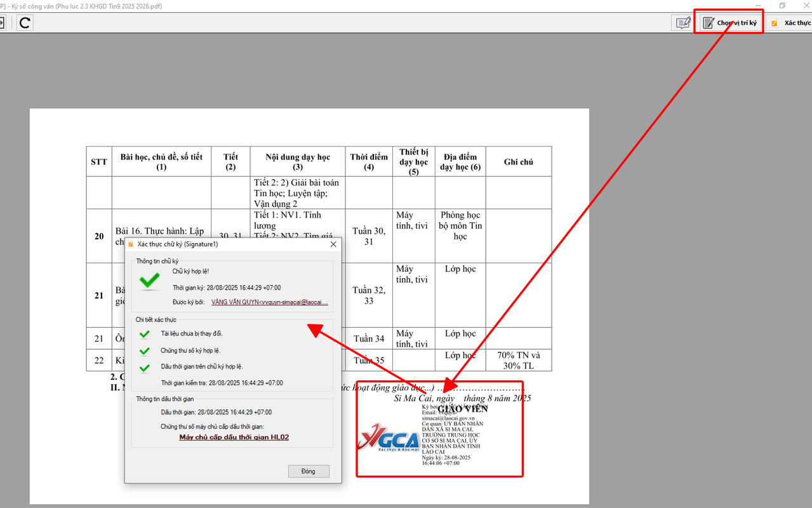This screenshot has height=508, width=812.
Task: Click the refresh/reload icon in toolbar
Action: pos(25,23)
